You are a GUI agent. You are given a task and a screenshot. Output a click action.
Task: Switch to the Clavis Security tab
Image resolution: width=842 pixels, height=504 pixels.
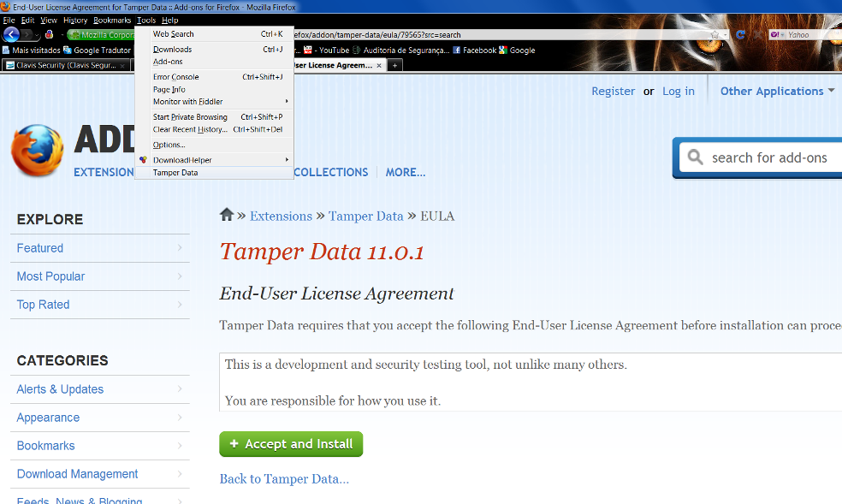pyautogui.click(x=66, y=65)
